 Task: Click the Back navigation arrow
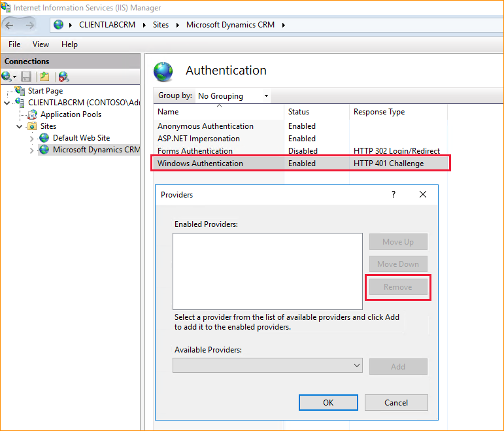click(9, 25)
